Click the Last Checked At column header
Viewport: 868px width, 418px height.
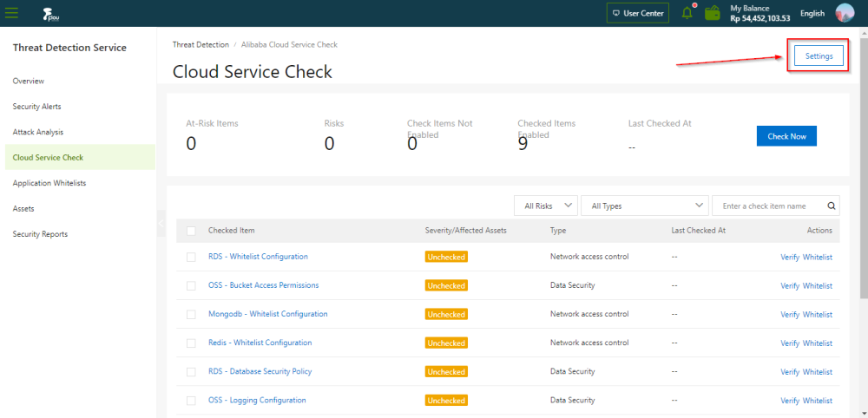(x=698, y=231)
